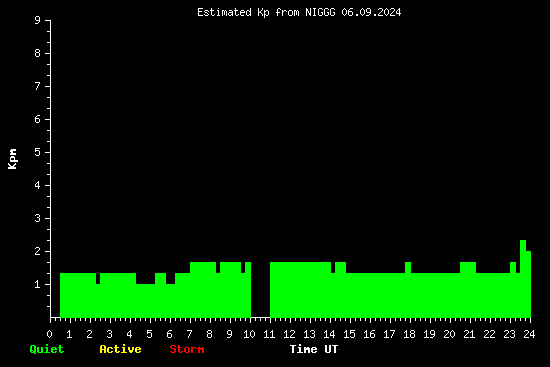The width and height of the screenshot is (550, 367).
Task: Select the yellow Active legend label
Action: (120, 349)
